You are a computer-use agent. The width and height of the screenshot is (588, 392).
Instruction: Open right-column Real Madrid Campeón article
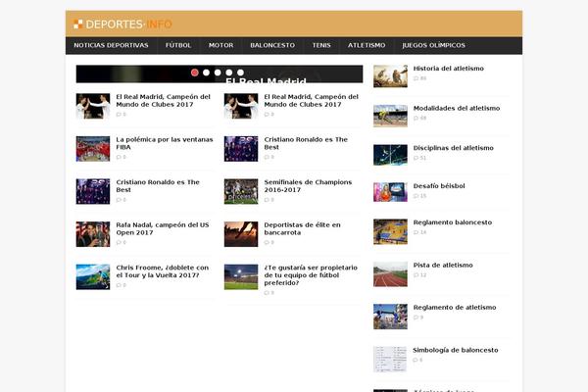pos(312,101)
